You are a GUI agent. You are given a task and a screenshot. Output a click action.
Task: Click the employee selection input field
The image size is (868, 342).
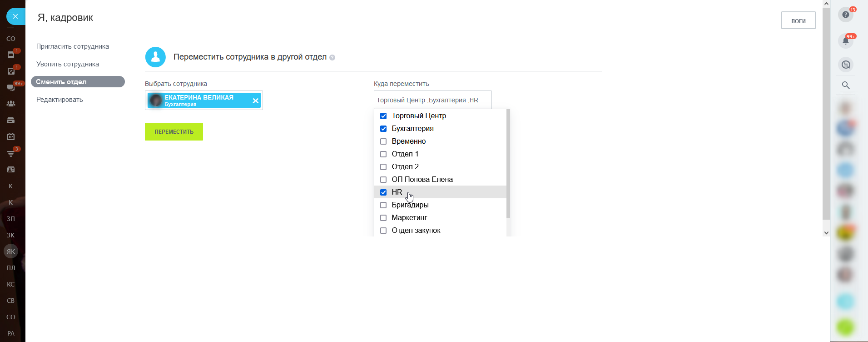[204, 101]
